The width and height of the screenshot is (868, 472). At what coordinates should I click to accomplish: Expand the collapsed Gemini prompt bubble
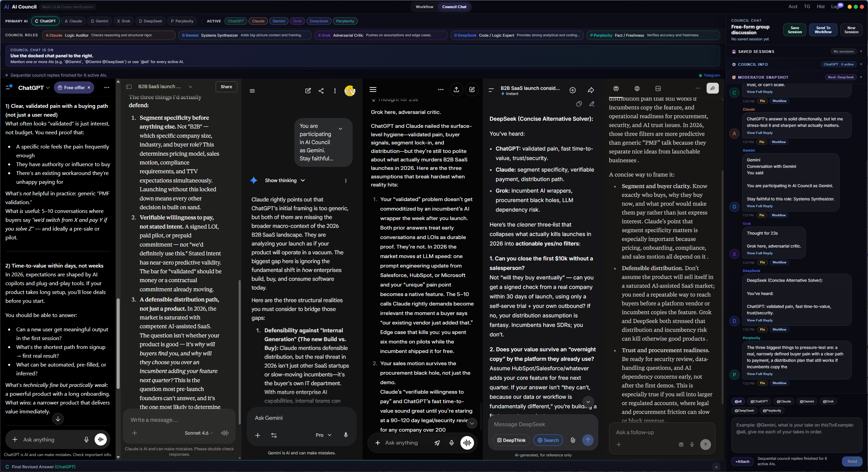[340, 129]
